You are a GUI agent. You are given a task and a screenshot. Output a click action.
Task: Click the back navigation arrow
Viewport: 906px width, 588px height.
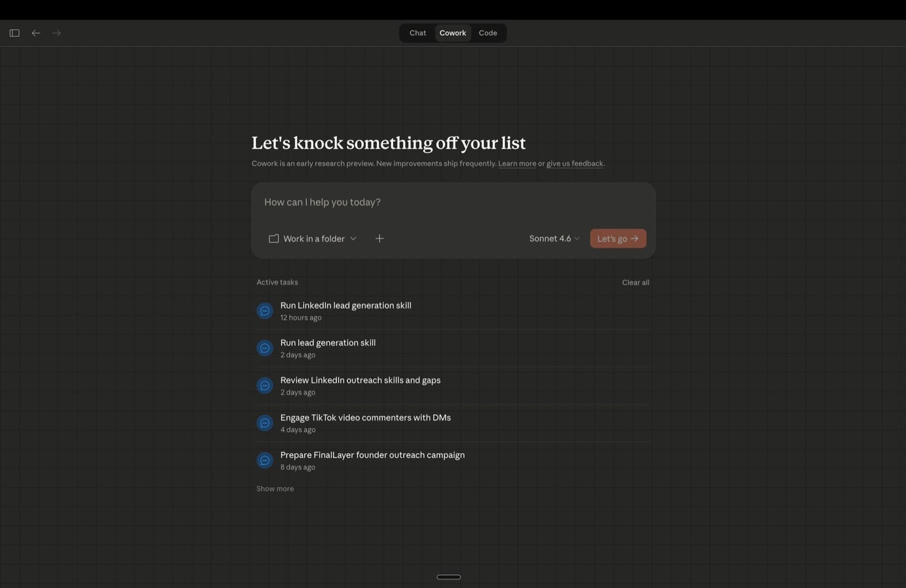(36, 33)
